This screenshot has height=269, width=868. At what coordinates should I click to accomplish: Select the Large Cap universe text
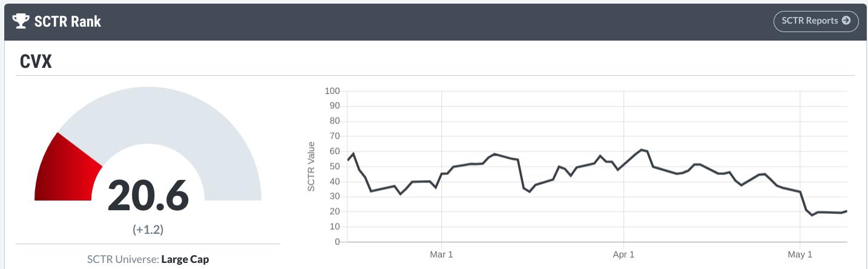click(185, 259)
